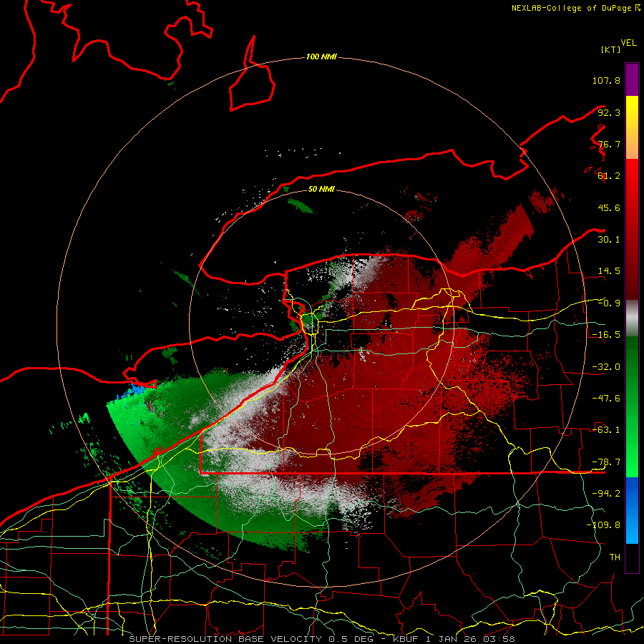Click the -94.2 velocity scale value
644x644 pixels.
click(x=606, y=494)
